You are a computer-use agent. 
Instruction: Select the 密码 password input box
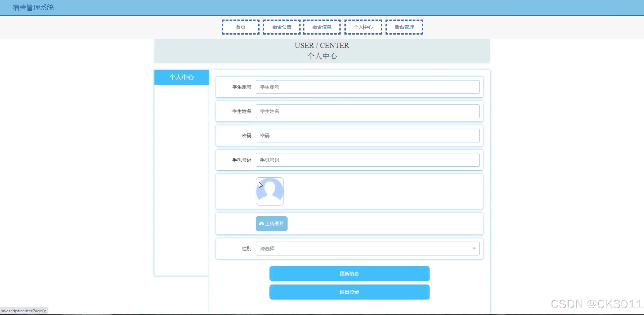coord(367,135)
